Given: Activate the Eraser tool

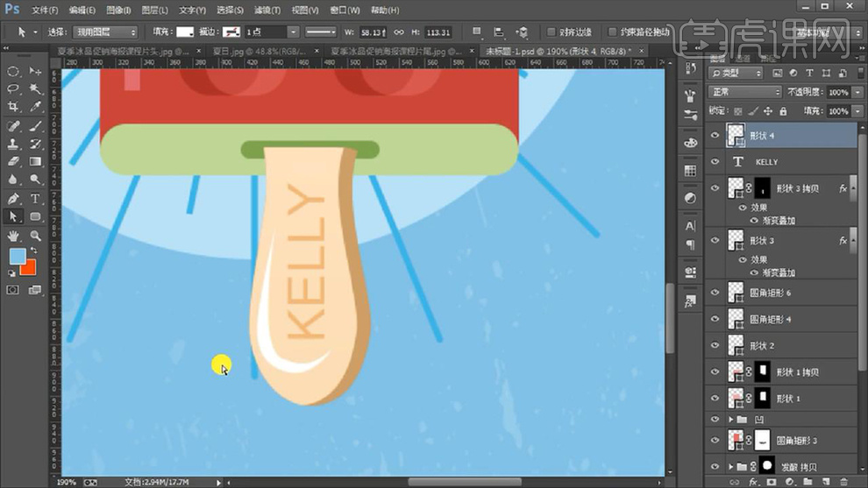Looking at the screenshot, I should [14, 161].
